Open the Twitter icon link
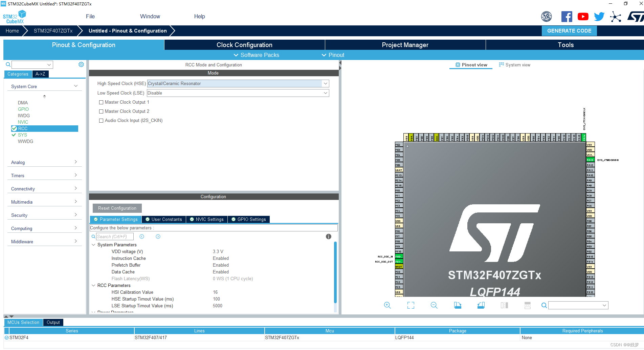Viewport: 644px width, 350px height. click(599, 17)
